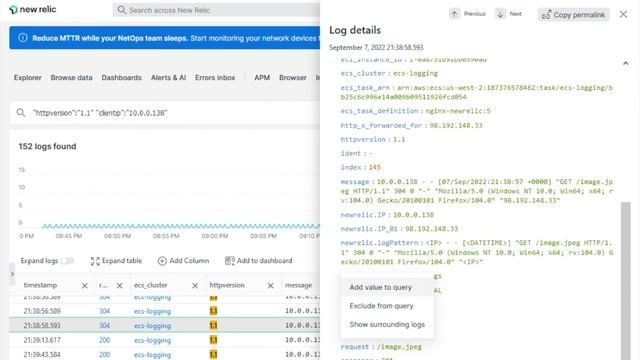Click the logs histogram chart line
This screenshot has width=640, height=360.
point(180,226)
